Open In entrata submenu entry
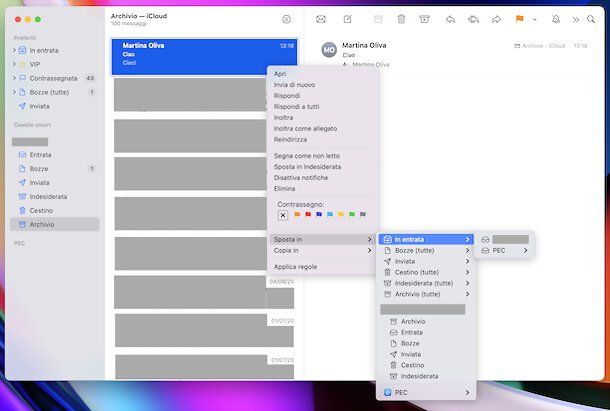 click(426, 239)
